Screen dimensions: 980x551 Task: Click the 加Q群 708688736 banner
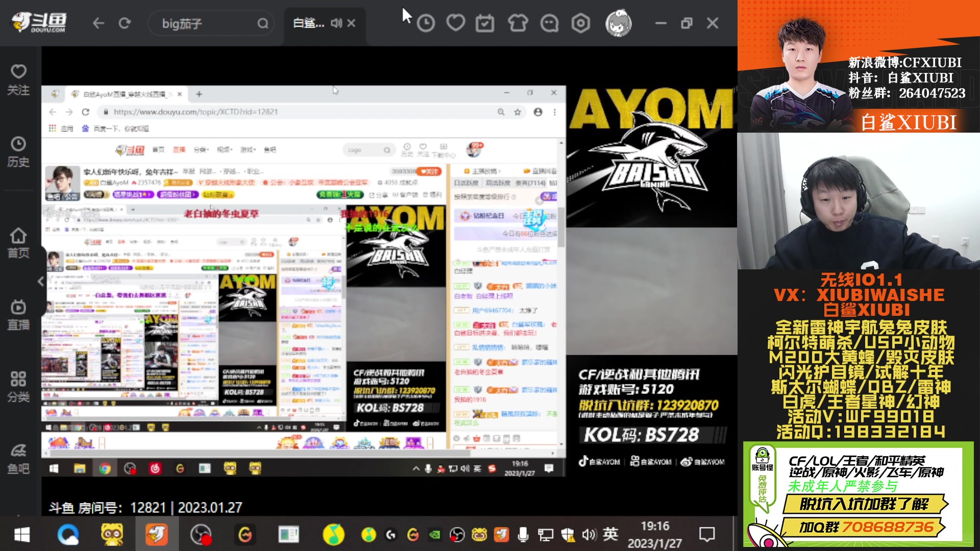pyautogui.click(x=865, y=527)
